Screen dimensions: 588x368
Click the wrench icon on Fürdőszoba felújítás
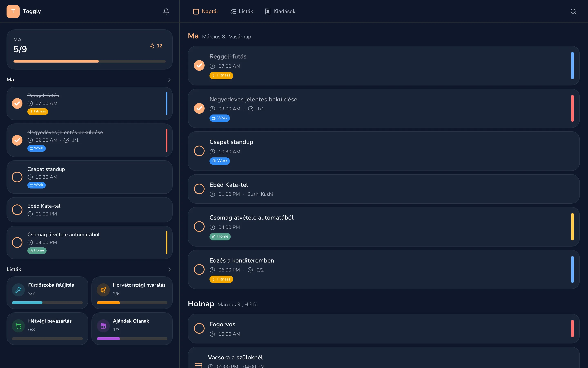click(18, 290)
